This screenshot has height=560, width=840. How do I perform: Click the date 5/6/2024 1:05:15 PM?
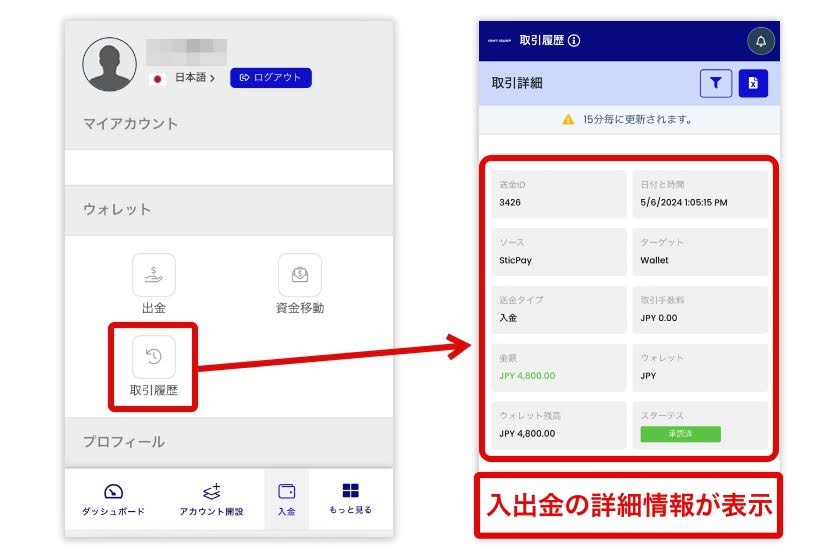[x=684, y=203]
